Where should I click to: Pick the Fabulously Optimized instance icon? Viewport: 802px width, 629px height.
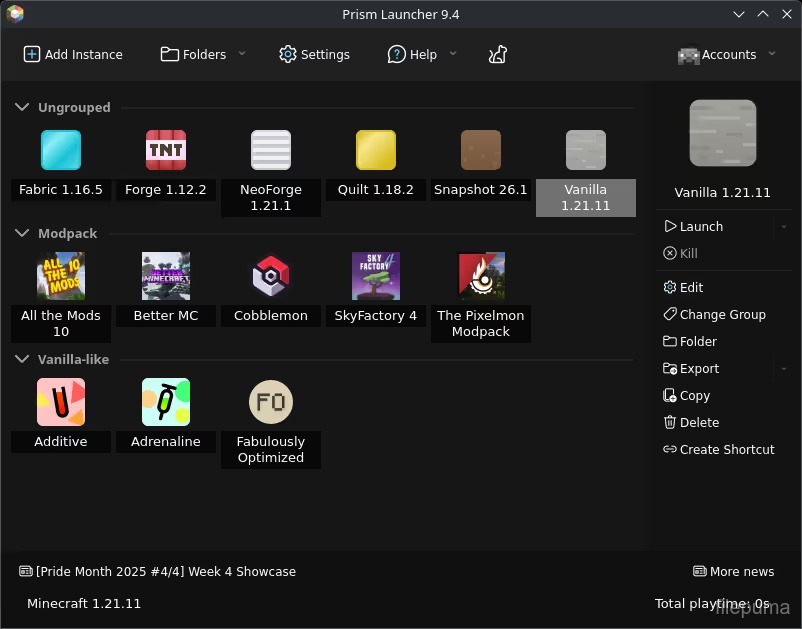tap(271, 402)
